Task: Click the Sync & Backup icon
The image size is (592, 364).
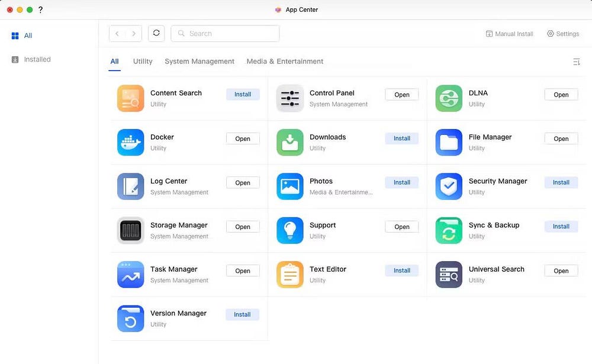Action: 449,230
